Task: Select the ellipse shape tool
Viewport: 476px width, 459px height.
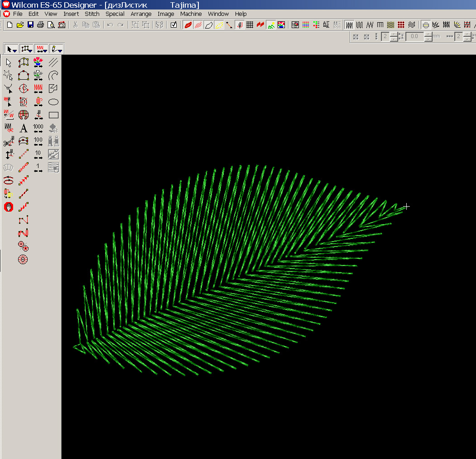Action: click(x=53, y=102)
